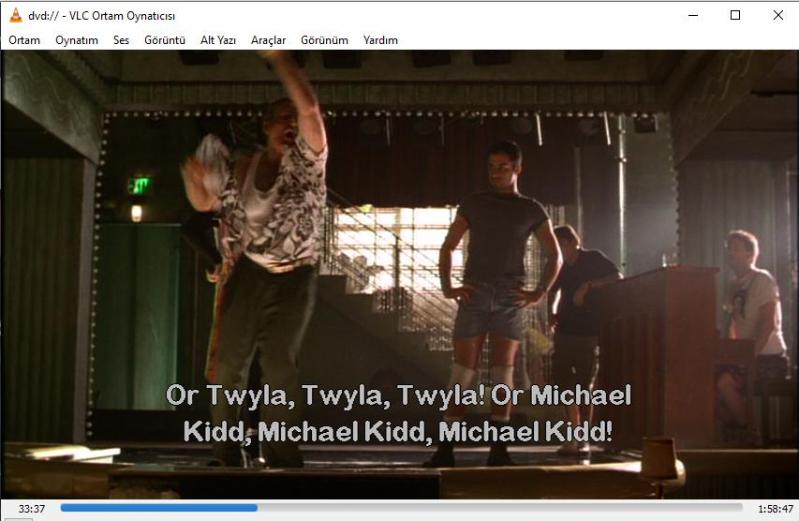
Task: Close the VLC media player window
Action: 778,15
